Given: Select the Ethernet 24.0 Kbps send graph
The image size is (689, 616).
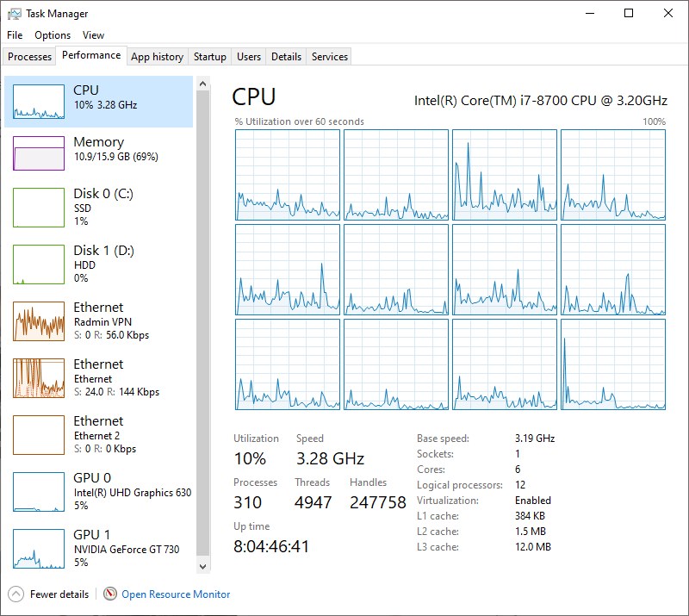Looking at the screenshot, I should 39,378.
